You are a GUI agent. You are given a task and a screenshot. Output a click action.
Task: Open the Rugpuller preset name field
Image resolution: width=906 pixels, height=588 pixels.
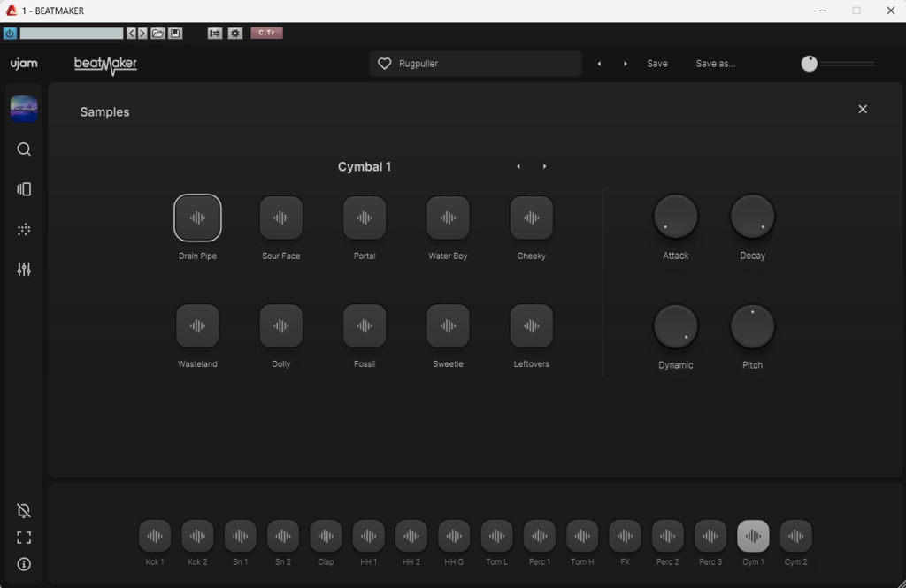pyautogui.click(x=475, y=64)
